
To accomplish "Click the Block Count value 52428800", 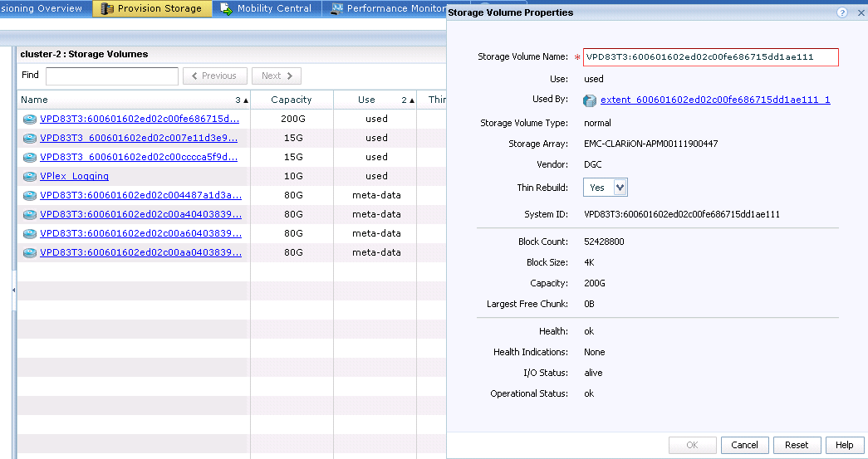I will click(x=604, y=242).
